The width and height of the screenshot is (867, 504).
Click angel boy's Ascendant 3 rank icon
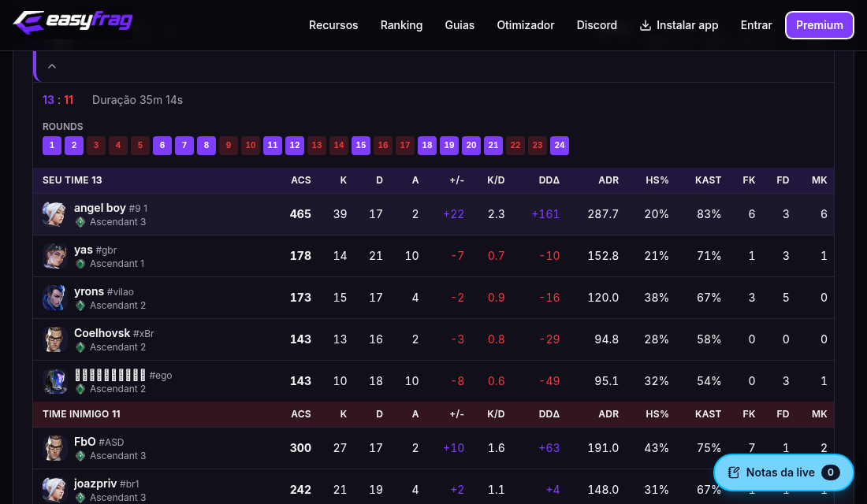coord(80,222)
